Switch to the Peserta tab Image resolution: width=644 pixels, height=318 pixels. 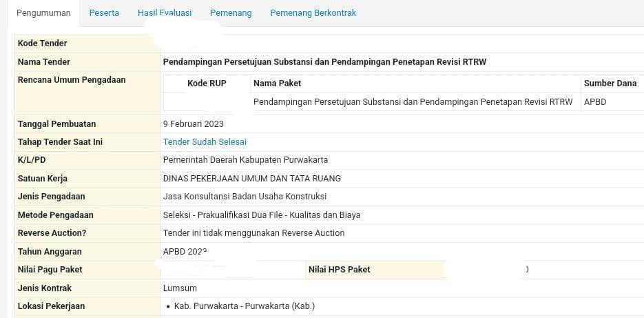tap(104, 13)
